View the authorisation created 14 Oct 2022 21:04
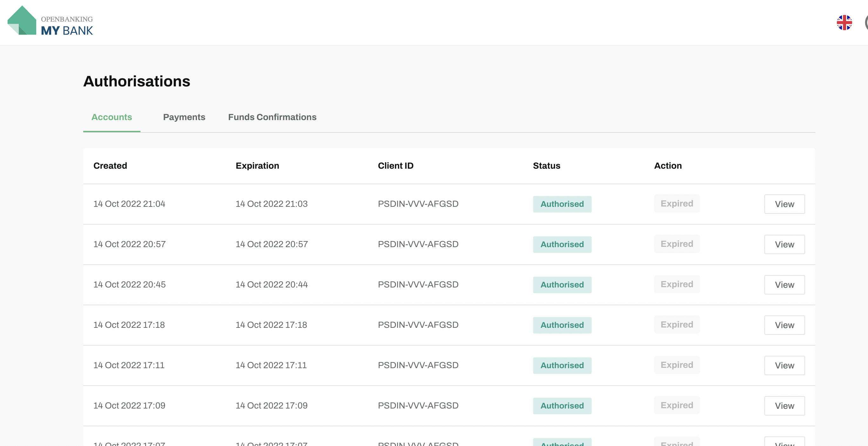This screenshot has width=868, height=446. pyautogui.click(x=784, y=204)
